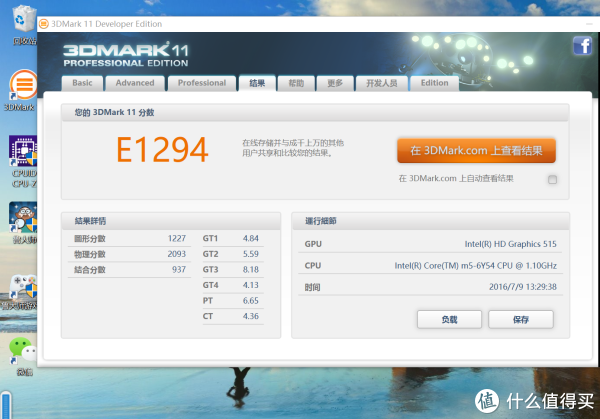Click the online storage and sharing description text
Image resolution: width=600 pixels, height=419 pixels.
pyautogui.click(x=293, y=148)
